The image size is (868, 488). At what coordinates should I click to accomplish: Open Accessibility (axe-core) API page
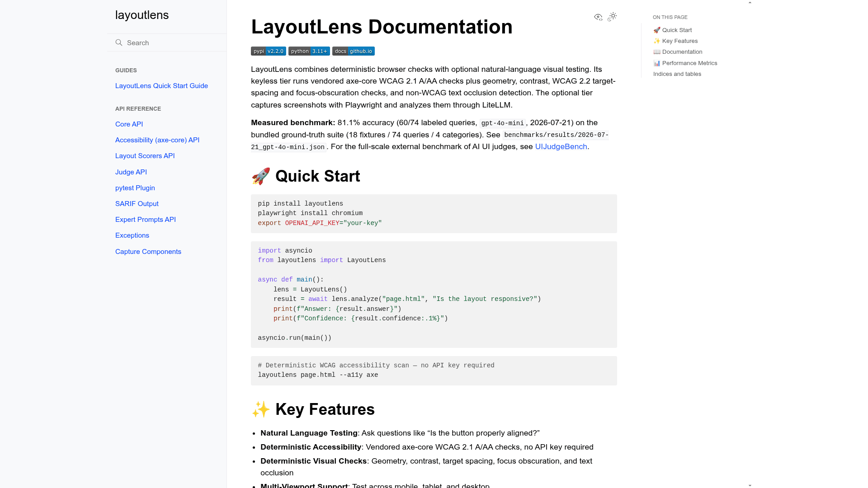click(x=157, y=140)
